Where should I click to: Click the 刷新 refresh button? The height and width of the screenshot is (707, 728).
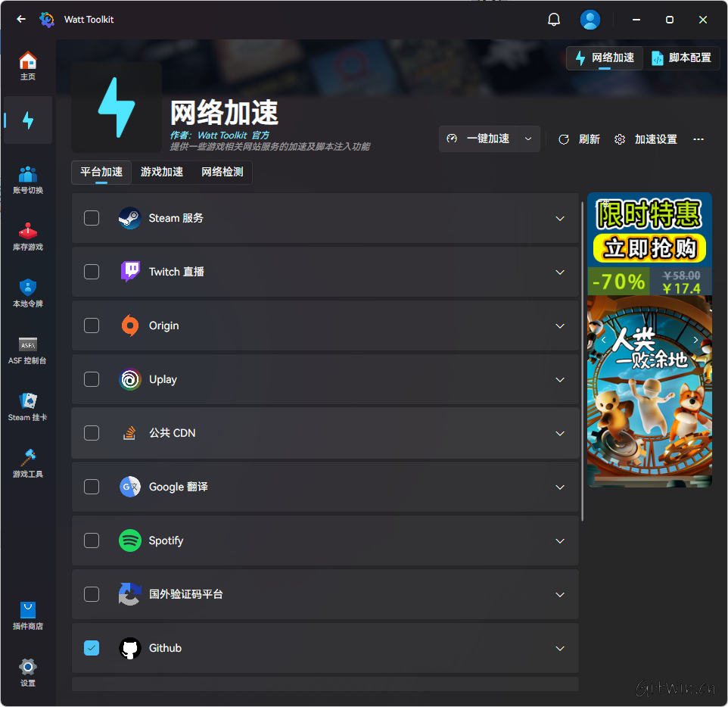tap(580, 139)
